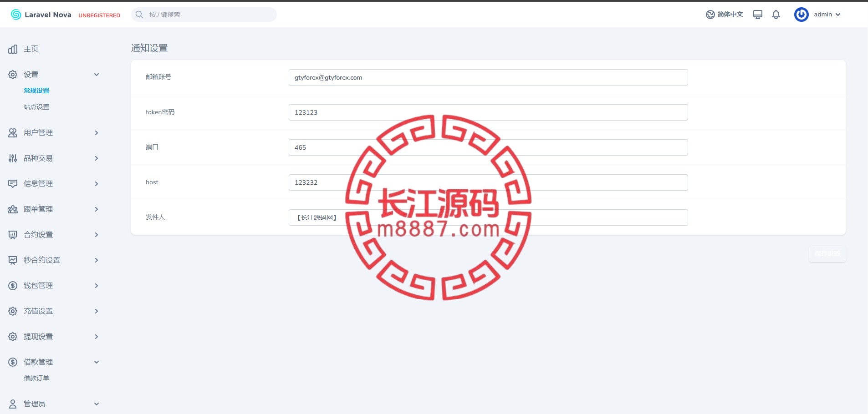Click the Laravel Nova logo
868x414 pixels.
point(41,15)
